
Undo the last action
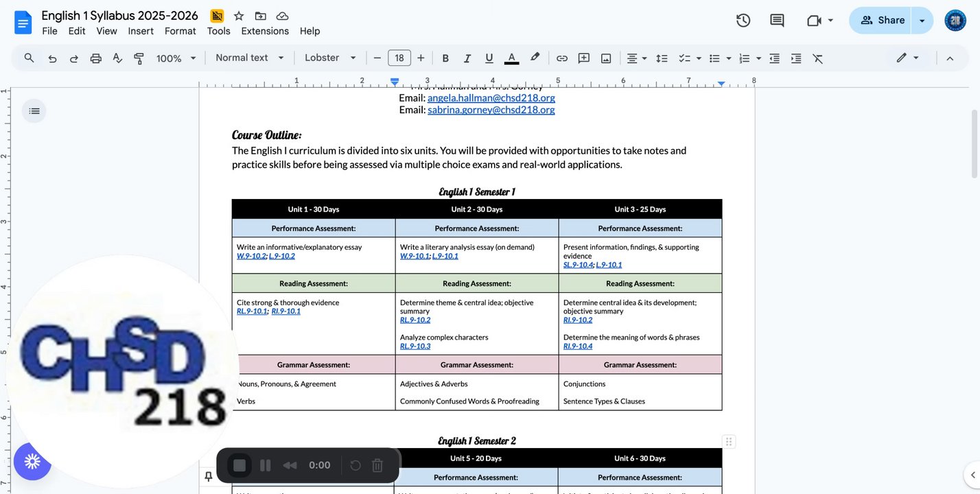tap(52, 58)
